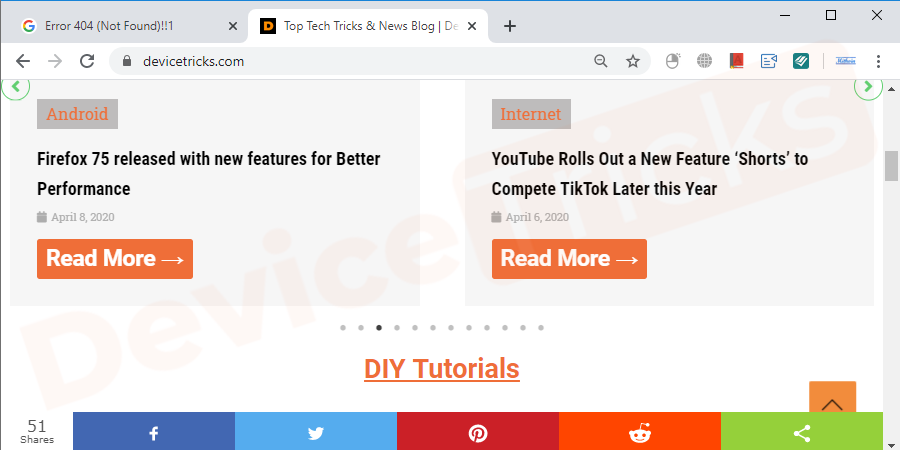
Task: Click the scrollbar up arrow
Action: pyautogui.click(x=891, y=89)
